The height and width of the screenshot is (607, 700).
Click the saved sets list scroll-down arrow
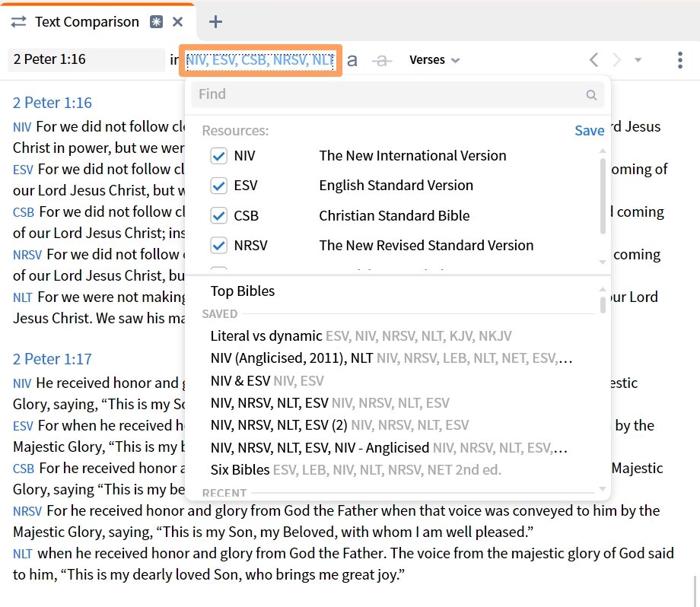point(603,489)
